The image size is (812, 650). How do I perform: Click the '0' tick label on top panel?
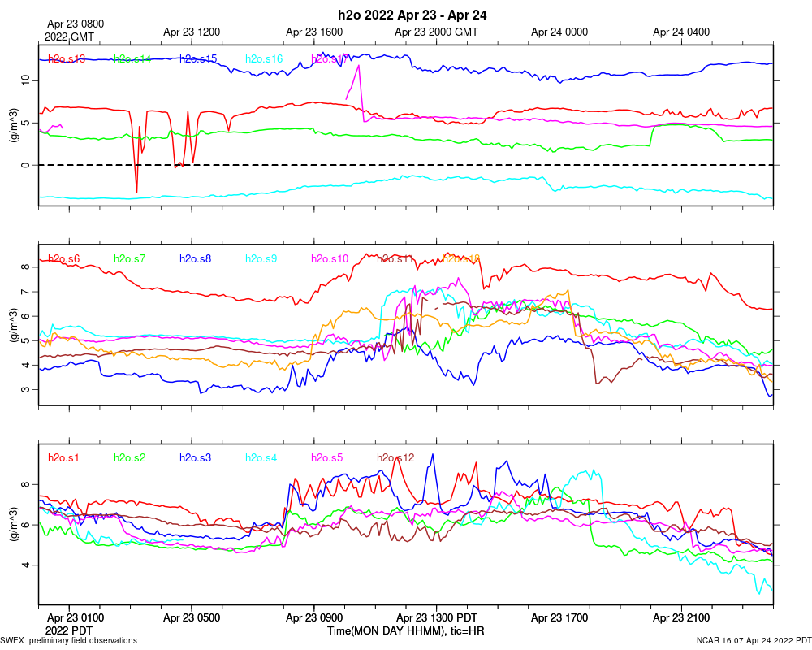point(27,166)
